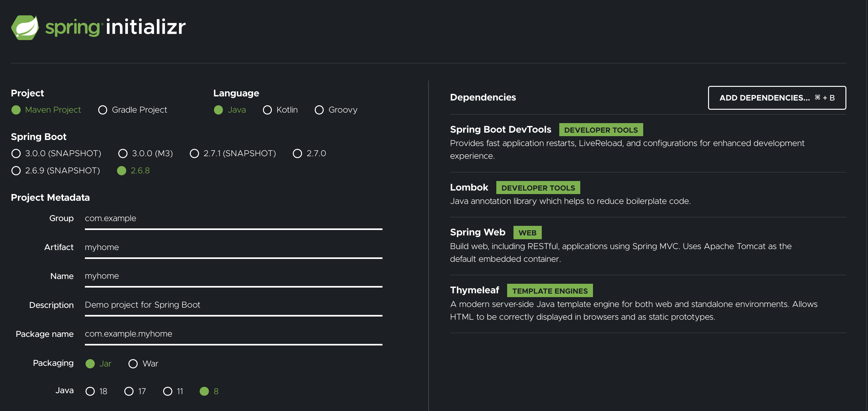Select Java version 18

pos(90,391)
